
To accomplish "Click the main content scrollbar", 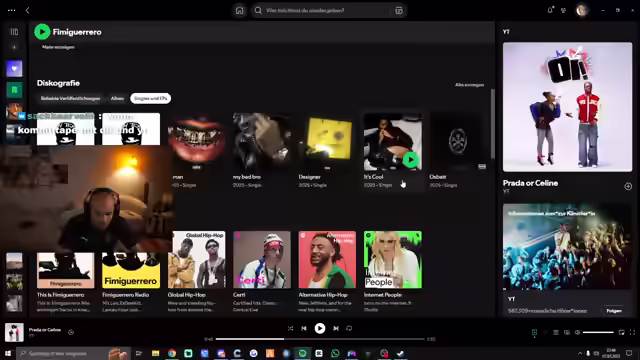I will [x=493, y=124].
